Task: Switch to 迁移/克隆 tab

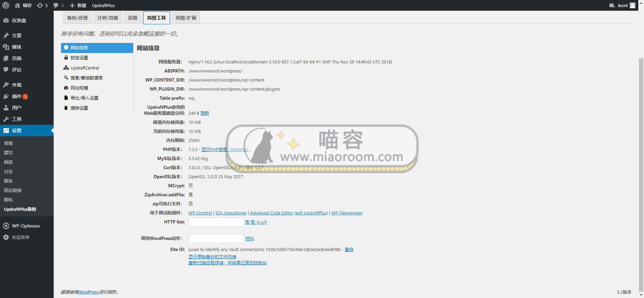Action: pyautogui.click(x=108, y=18)
